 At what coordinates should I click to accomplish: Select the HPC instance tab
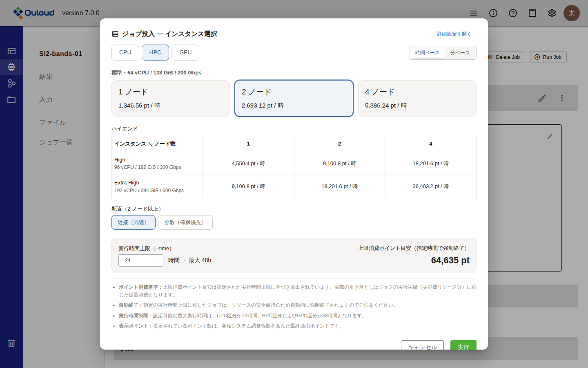tap(155, 52)
